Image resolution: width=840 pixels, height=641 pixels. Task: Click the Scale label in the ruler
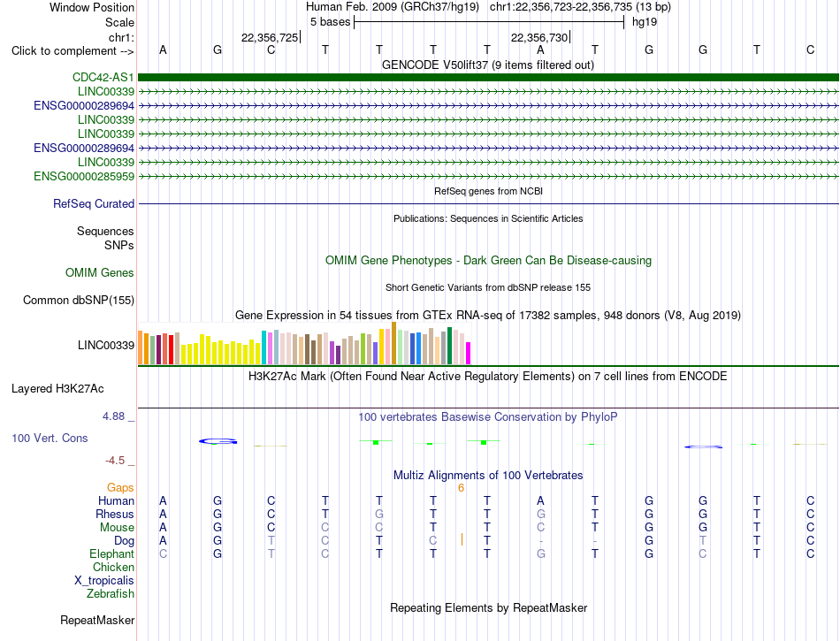[120, 22]
